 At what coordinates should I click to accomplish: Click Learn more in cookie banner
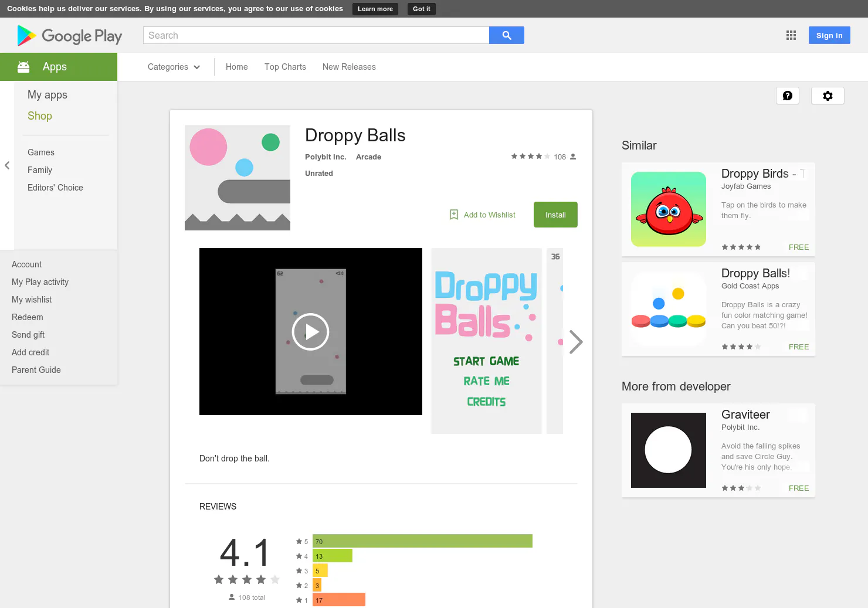pyautogui.click(x=375, y=9)
